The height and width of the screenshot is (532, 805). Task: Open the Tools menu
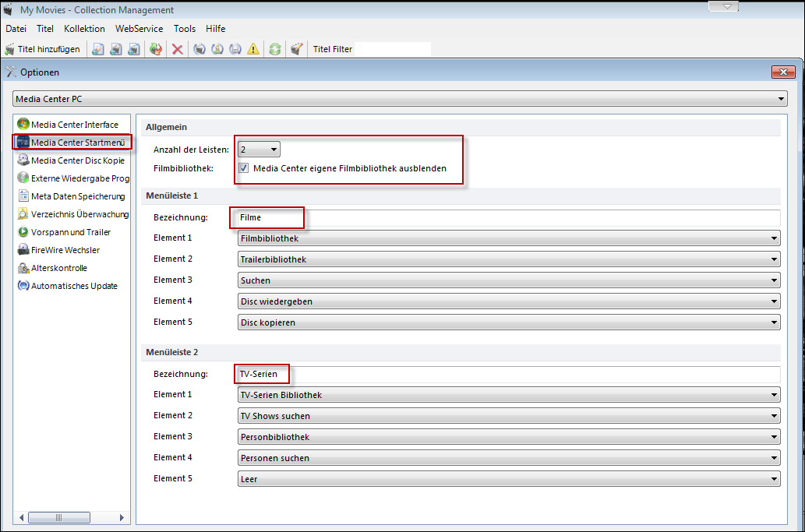[x=185, y=29]
